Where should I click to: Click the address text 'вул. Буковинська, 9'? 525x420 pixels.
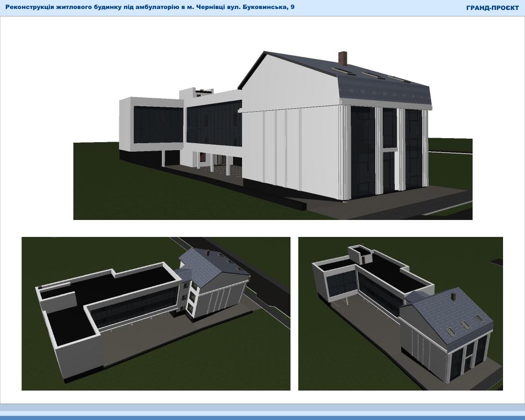coord(259,7)
